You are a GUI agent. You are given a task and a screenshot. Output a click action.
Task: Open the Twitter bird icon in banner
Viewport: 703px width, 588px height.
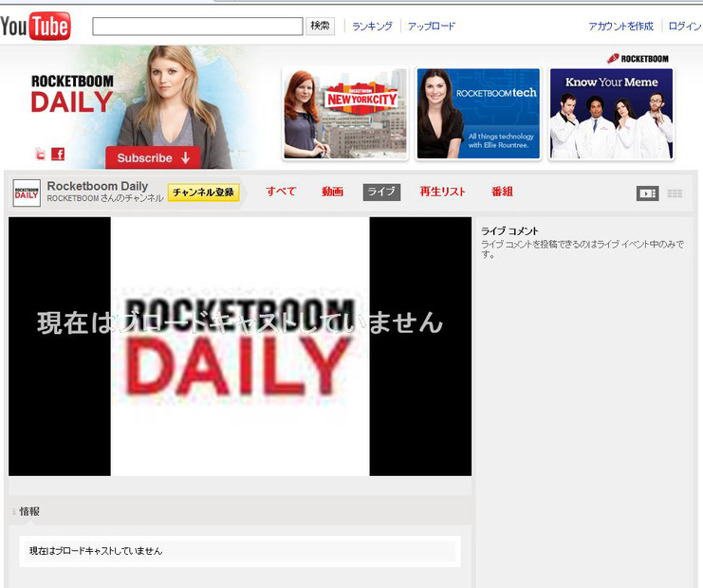point(40,155)
